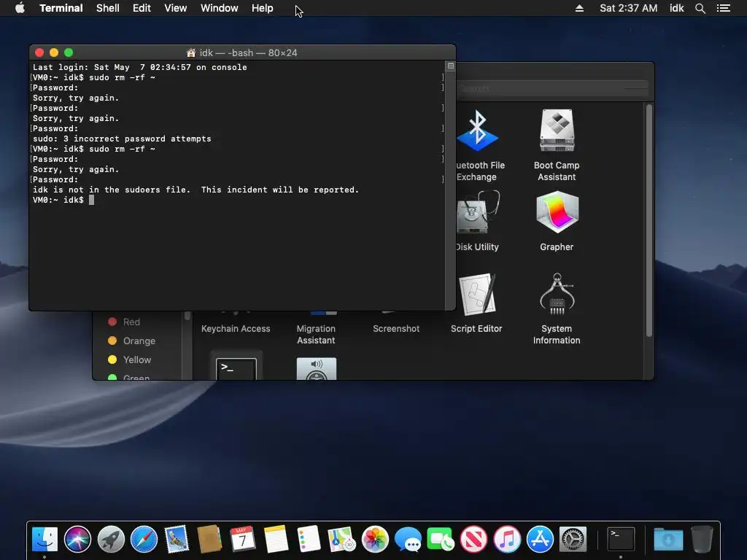Open Safari from the Dock
Screen dimensions: 747x560
click(144, 539)
